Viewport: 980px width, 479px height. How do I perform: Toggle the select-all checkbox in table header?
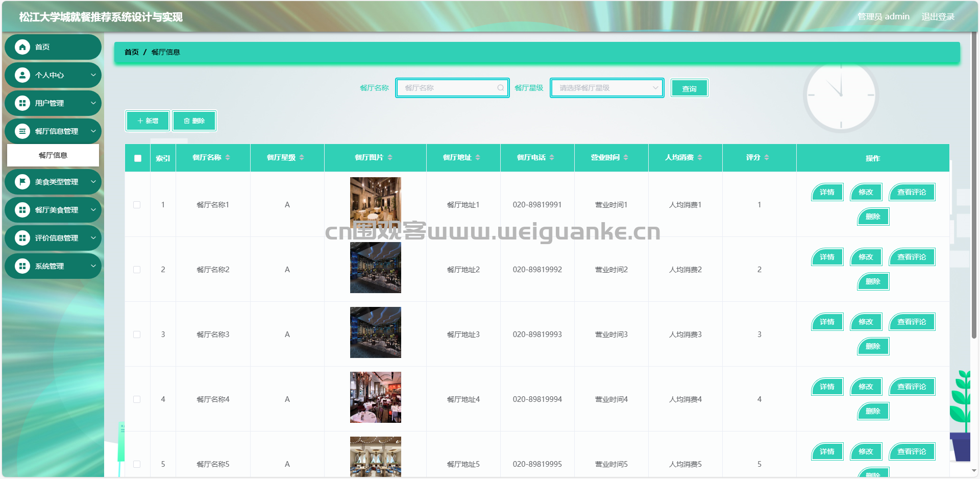click(x=138, y=158)
